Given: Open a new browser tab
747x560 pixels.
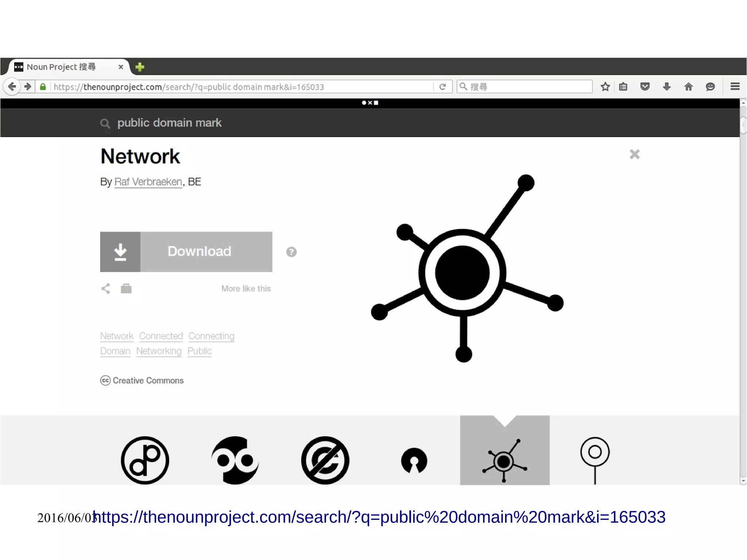Looking at the screenshot, I should [x=140, y=67].
